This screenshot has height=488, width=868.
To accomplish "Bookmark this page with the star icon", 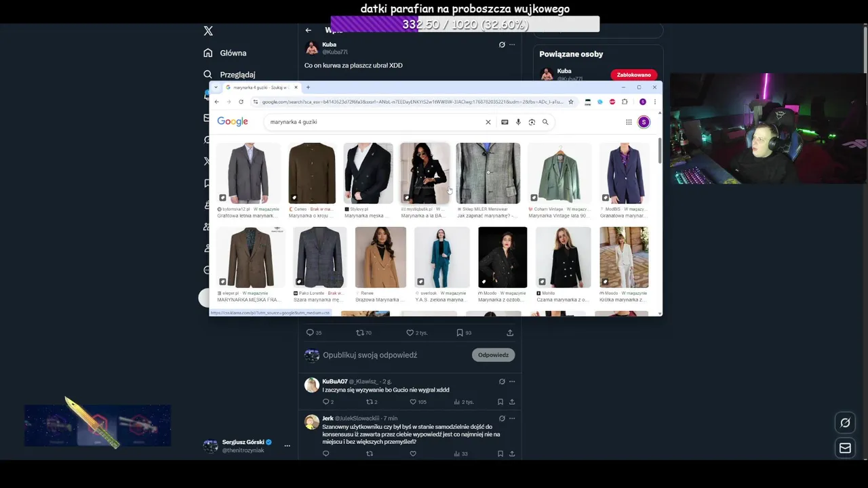I will tap(571, 102).
